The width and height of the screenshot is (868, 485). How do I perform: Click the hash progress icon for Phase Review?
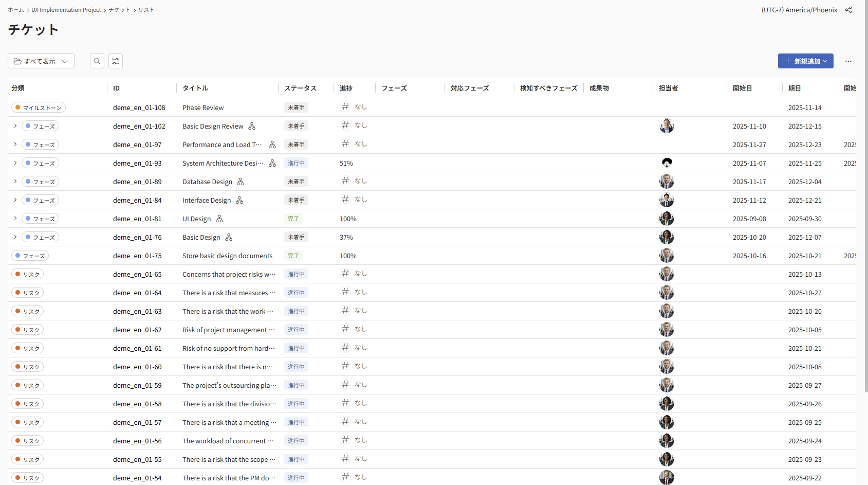point(345,107)
